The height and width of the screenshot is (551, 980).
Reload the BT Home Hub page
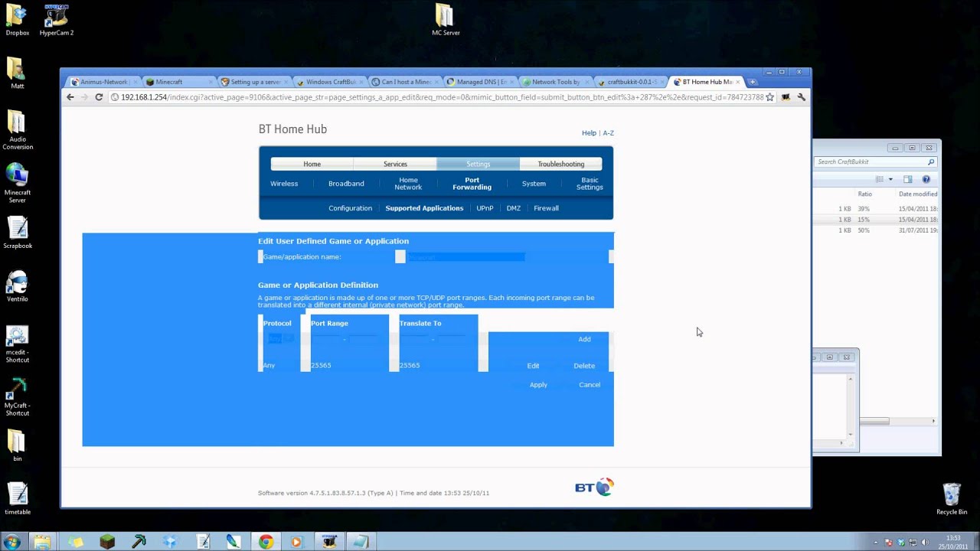click(99, 97)
